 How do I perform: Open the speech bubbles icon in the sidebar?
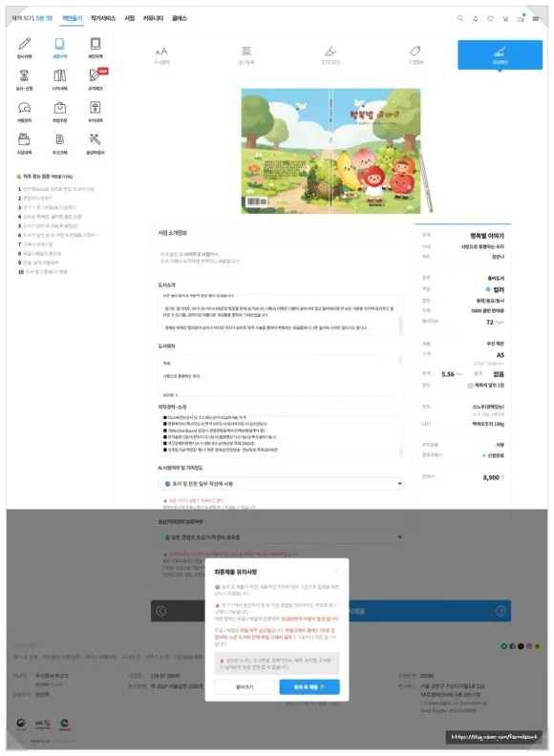[x=24, y=108]
